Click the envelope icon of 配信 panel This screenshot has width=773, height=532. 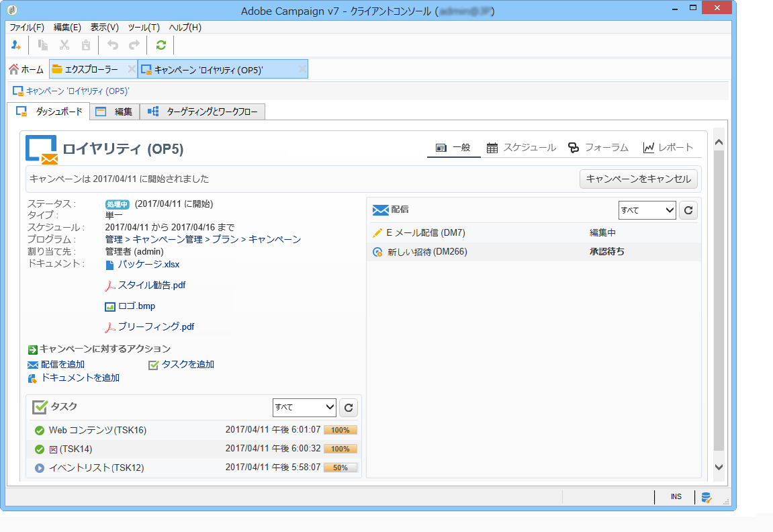(x=380, y=210)
